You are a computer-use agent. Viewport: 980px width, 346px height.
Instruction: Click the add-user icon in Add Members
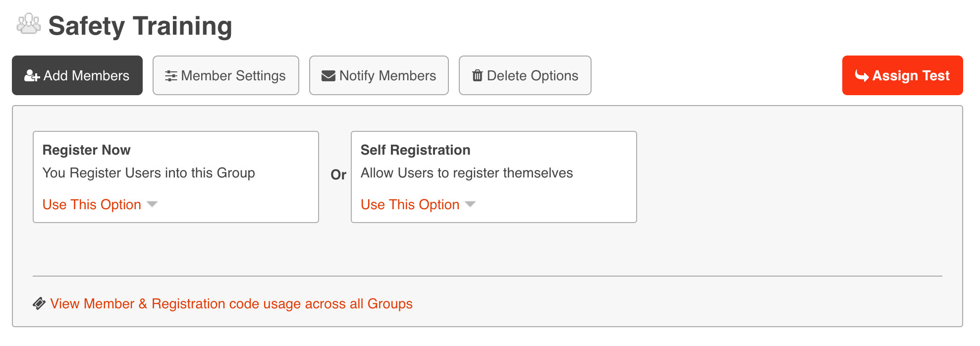click(x=32, y=76)
